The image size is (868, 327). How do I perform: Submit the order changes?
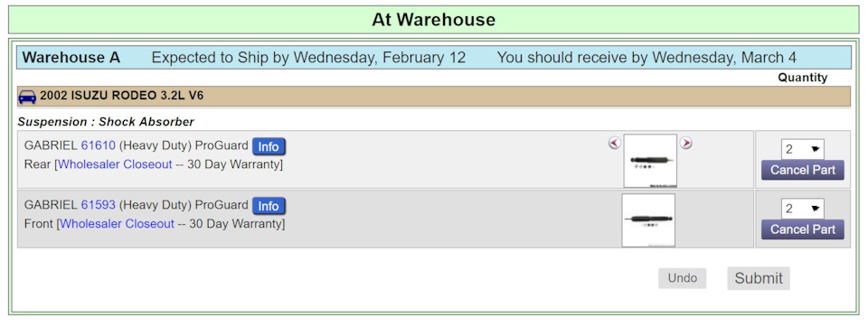pyautogui.click(x=759, y=278)
